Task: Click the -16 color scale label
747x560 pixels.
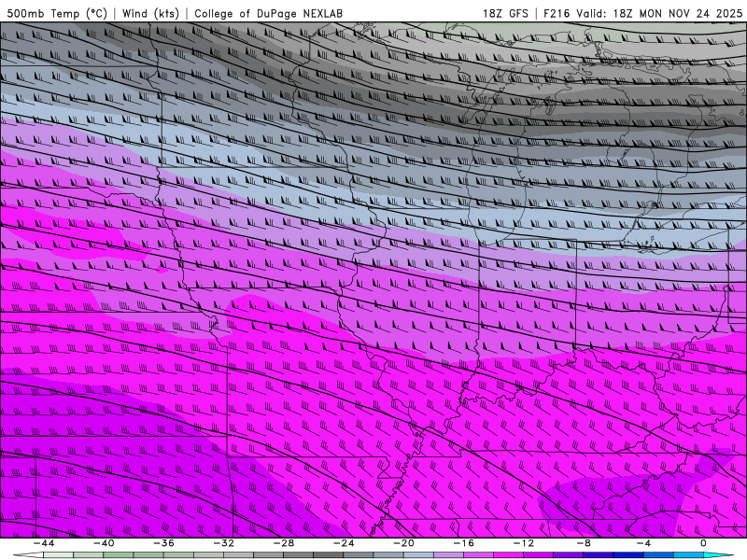Action: tap(464, 543)
